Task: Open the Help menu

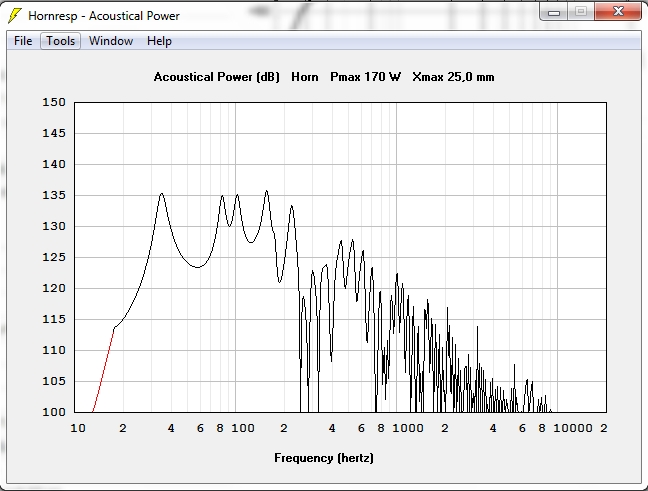Action: click(x=159, y=41)
